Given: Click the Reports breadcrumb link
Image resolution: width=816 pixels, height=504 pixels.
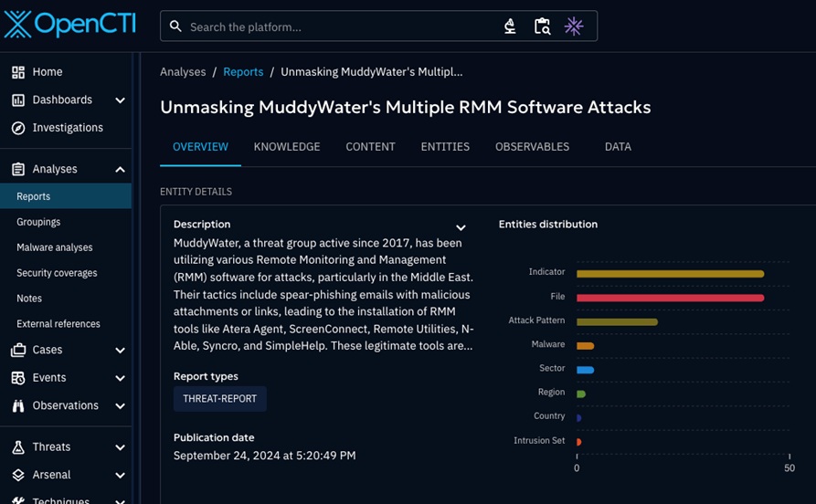Looking at the screenshot, I should click(x=243, y=72).
